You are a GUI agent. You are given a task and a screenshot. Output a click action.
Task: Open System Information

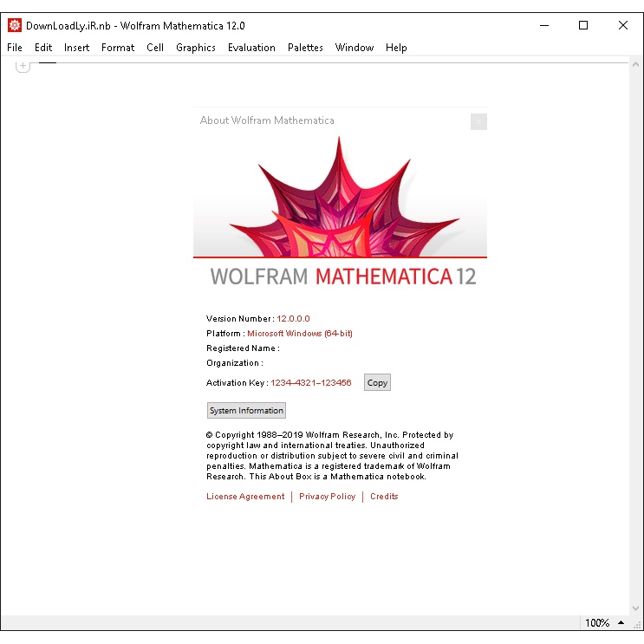pos(246,410)
